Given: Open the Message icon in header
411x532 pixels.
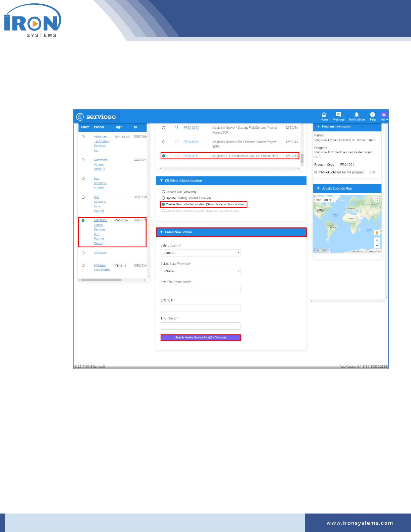Looking at the screenshot, I should [338, 115].
